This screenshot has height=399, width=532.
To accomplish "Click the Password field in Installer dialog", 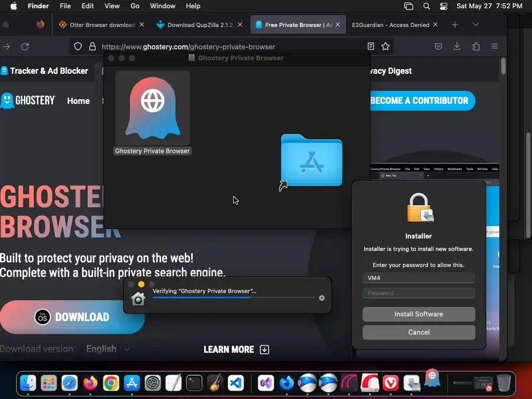I will tap(418, 293).
